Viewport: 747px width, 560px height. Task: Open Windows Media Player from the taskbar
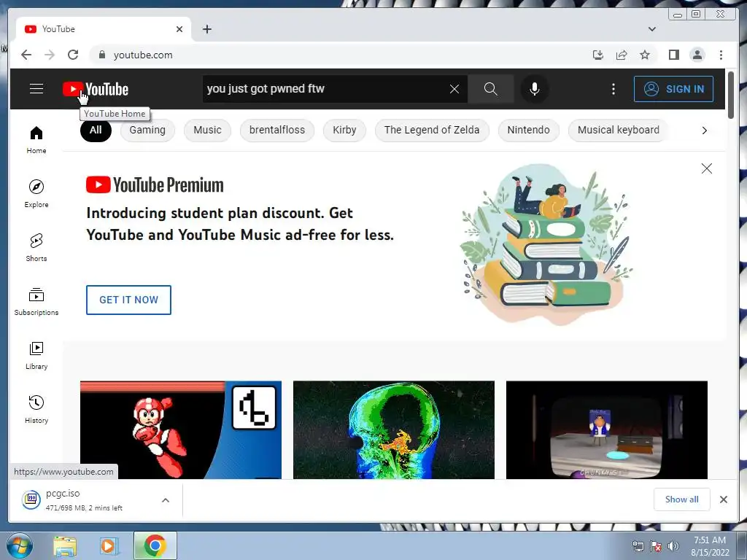[109, 545]
